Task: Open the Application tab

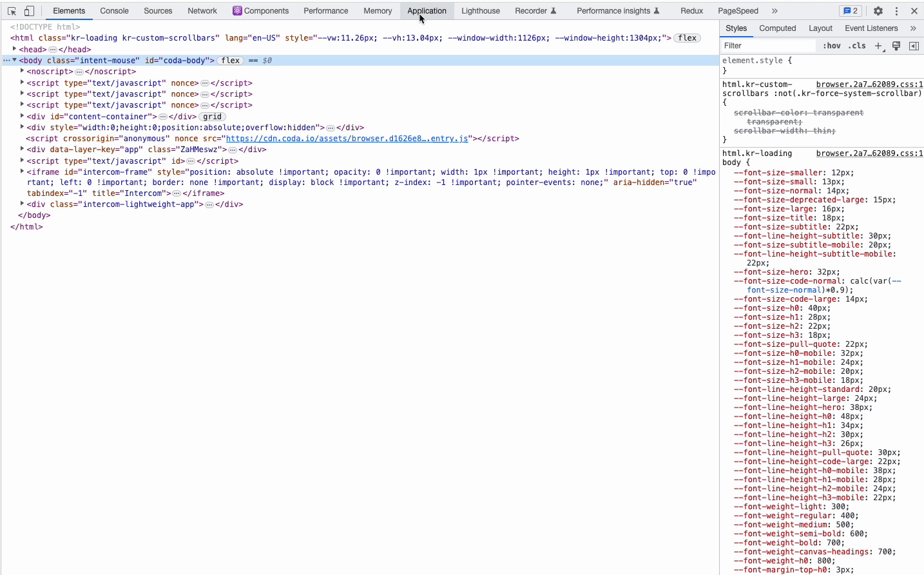Action: coord(427,11)
